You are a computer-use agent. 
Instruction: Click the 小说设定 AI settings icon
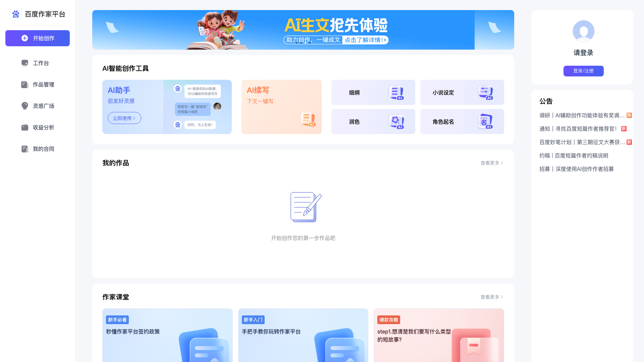pyautogui.click(x=485, y=93)
